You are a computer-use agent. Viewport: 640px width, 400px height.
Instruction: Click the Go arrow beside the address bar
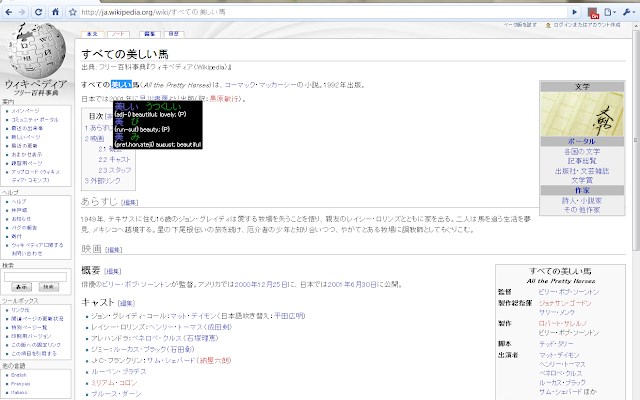coord(575,12)
